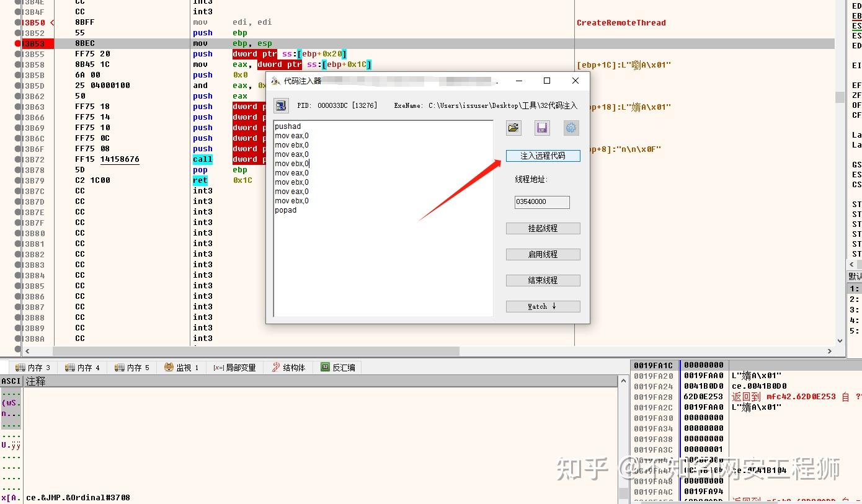Switch to dump tab 2: in the right panel
862x504 pixels.
[855, 299]
